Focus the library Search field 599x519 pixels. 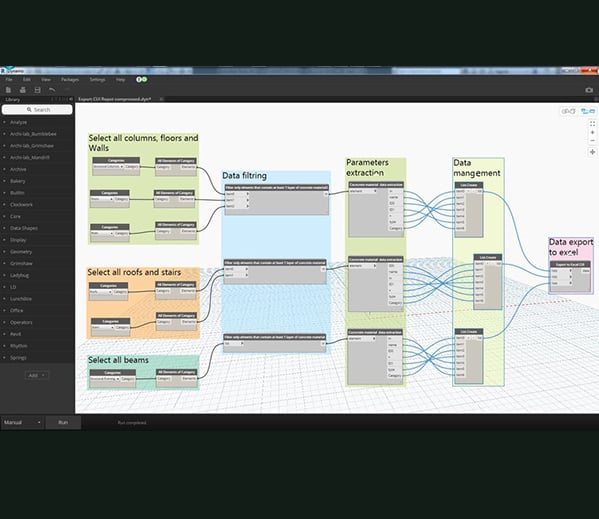pos(37,110)
